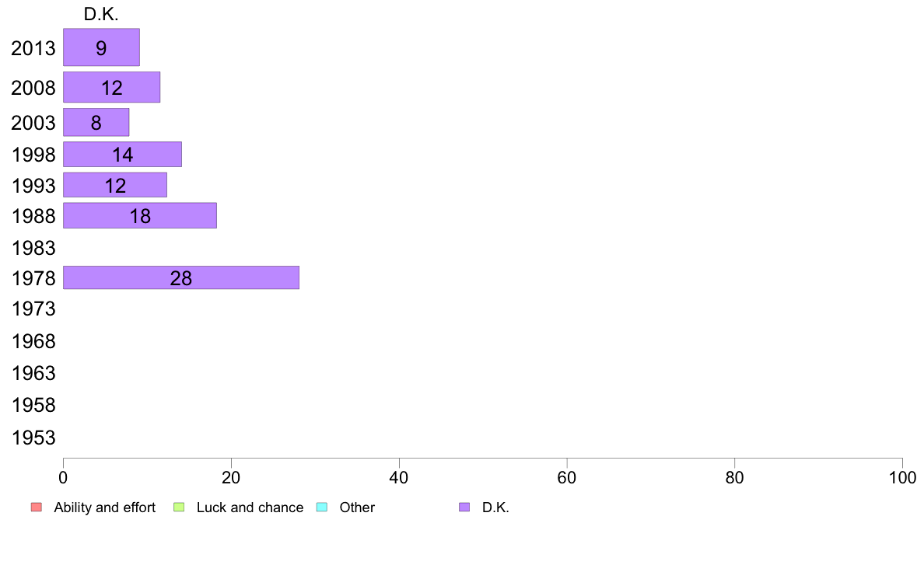This screenshot has width=924, height=572.
Task: Click the 1983 year axis label
Action: 33,248
